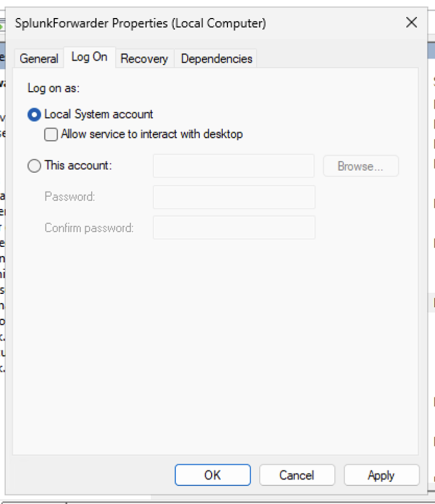Focus the Password input field

[x=234, y=197]
